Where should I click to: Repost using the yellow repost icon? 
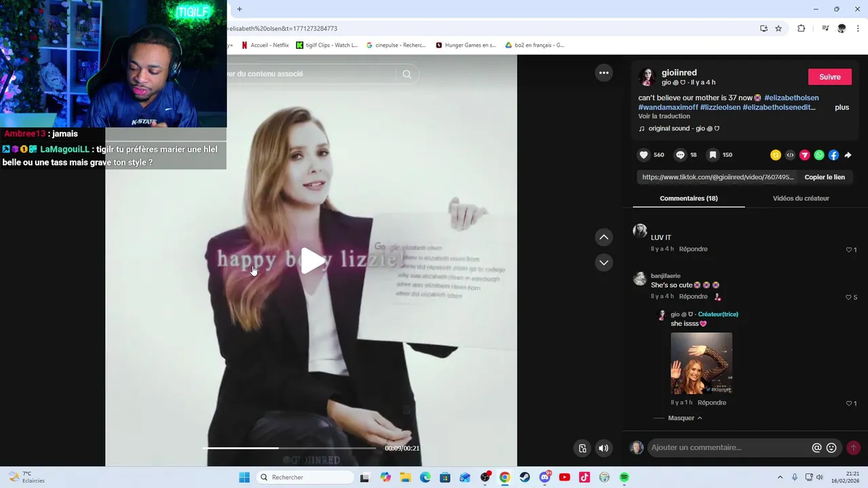[x=776, y=155]
